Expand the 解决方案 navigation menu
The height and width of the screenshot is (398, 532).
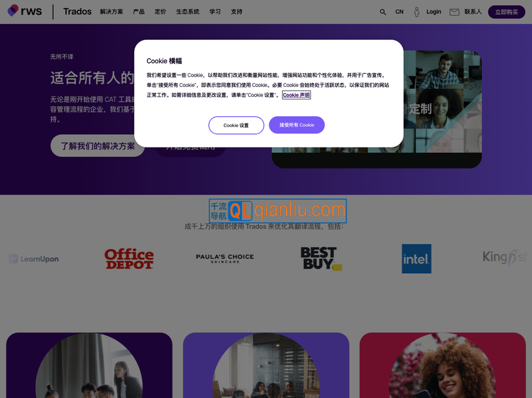(112, 11)
